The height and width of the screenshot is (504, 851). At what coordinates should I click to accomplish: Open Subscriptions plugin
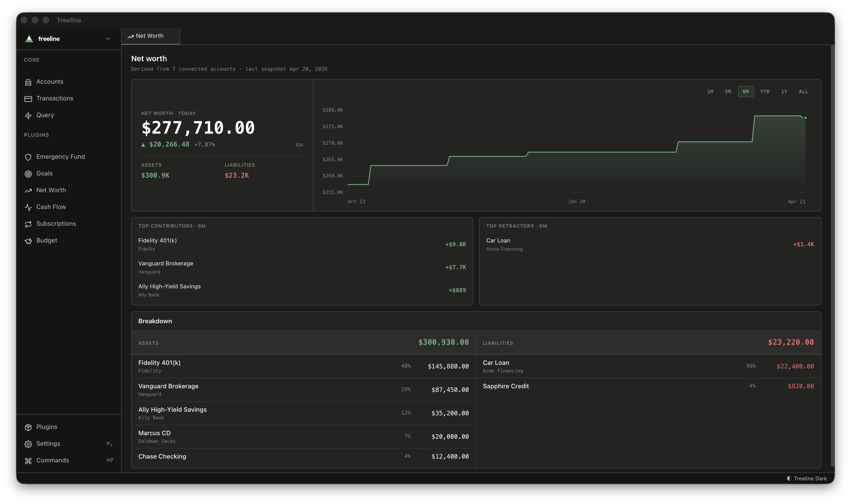(69, 224)
